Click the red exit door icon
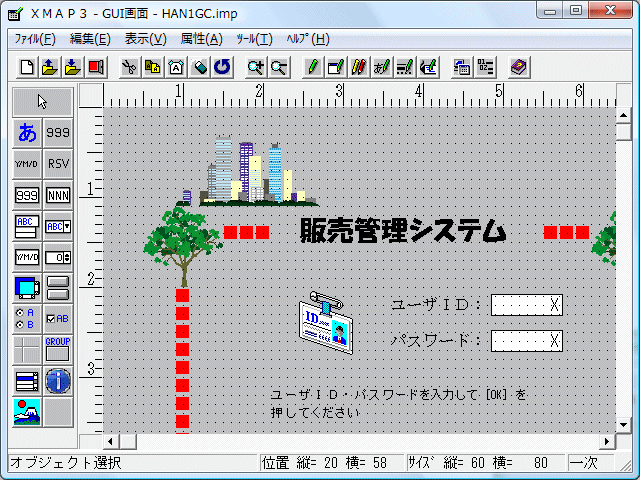The height and width of the screenshot is (480, 640). [96, 67]
